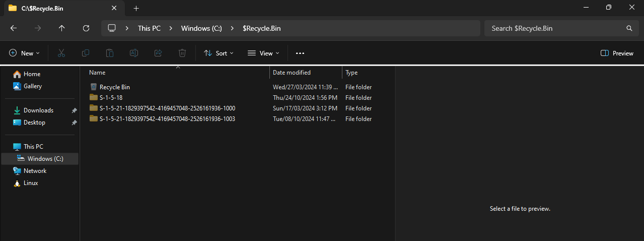Image resolution: width=644 pixels, height=241 pixels.
Task: Open the Sort dropdown menu
Action: coord(219,53)
